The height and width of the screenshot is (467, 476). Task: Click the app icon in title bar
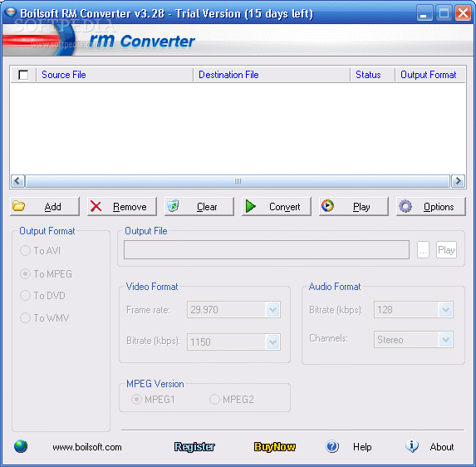10,12
